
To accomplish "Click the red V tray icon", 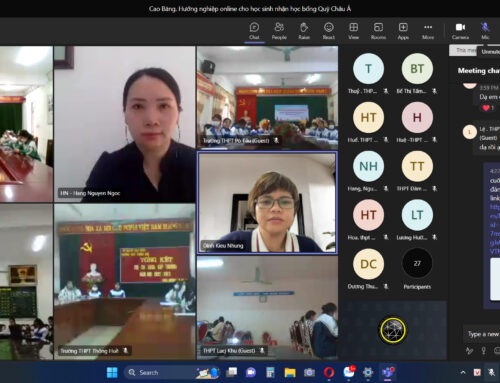I will (477, 372).
